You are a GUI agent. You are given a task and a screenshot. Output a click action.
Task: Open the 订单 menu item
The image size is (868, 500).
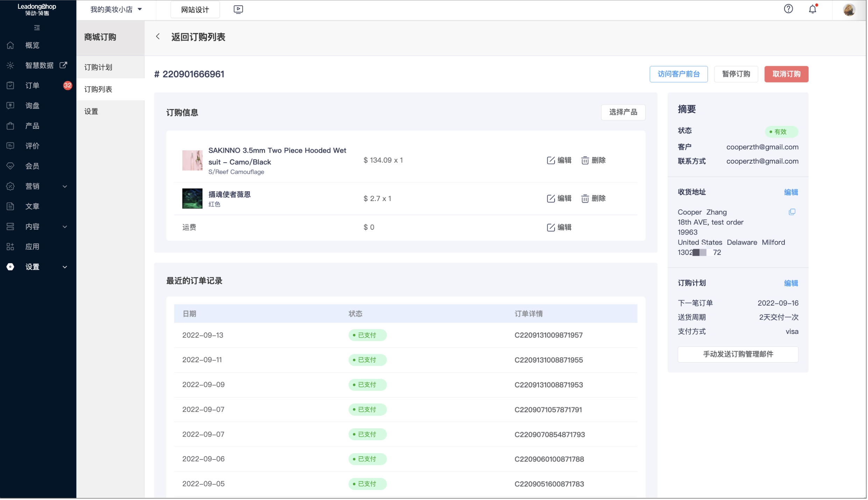32,86
